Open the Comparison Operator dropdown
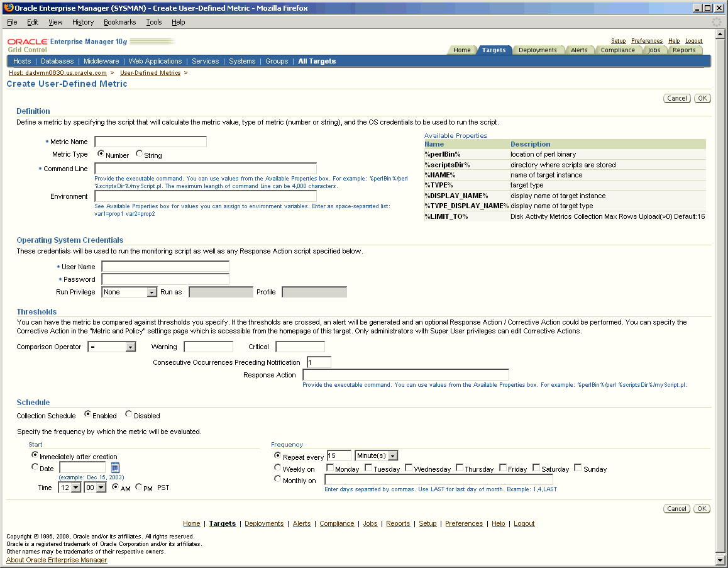This screenshot has height=568, width=728. click(111, 347)
